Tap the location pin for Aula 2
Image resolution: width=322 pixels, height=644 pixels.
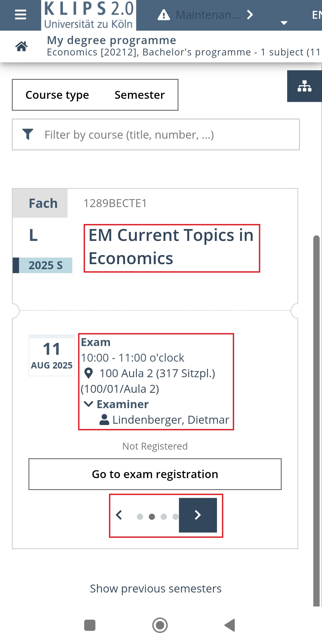click(x=88, y=373)
